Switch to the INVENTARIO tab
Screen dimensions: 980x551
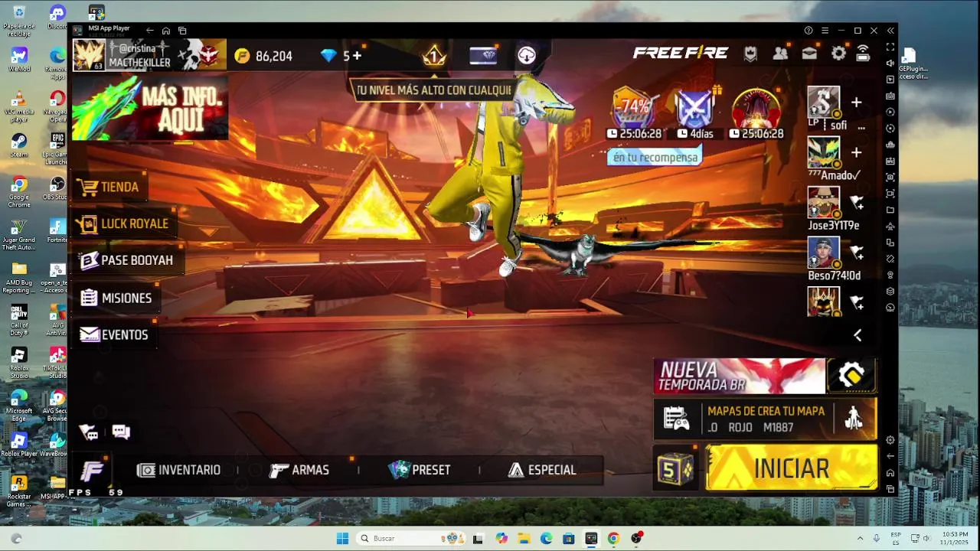(x=178, y=470)
